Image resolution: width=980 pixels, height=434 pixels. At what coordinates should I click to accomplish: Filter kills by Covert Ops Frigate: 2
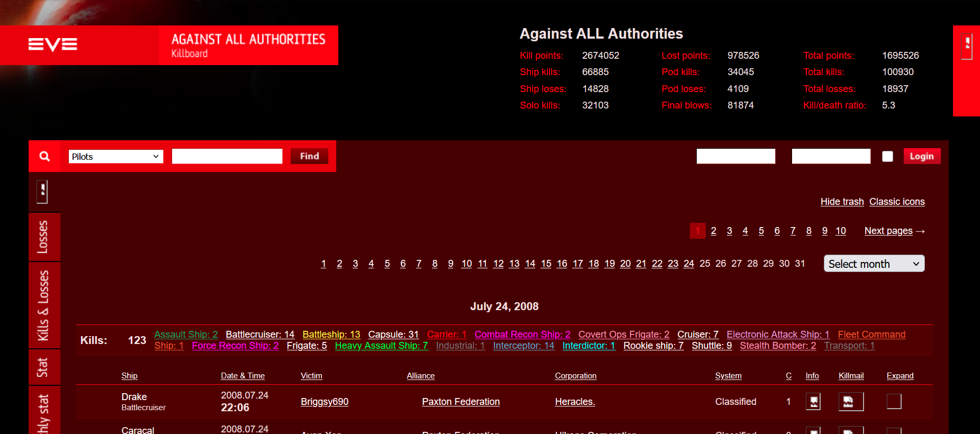point(624,334)
